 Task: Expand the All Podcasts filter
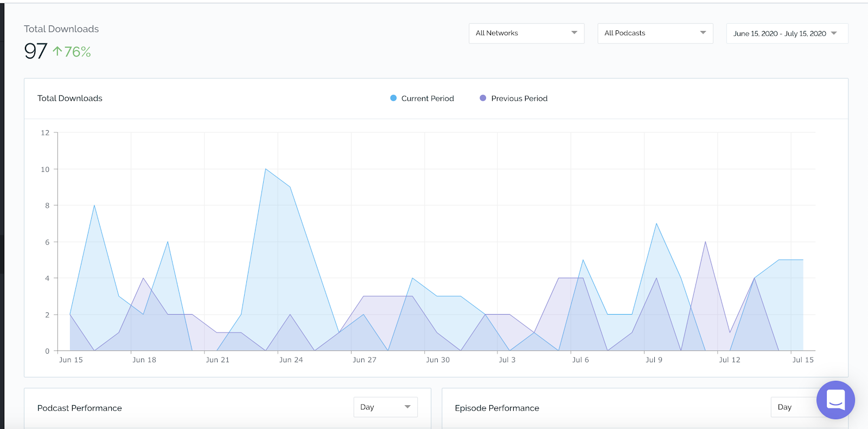(x=655, y=33)
